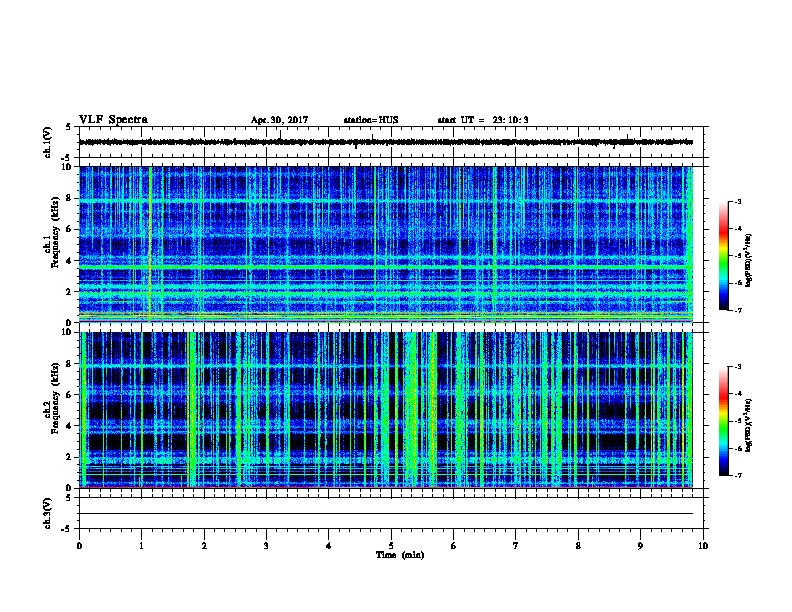This screenshot has width=792, height=612.
Task: Click the ch.1 spectrogram color bar
Action: pyautogui.click(x=723, y=256)
